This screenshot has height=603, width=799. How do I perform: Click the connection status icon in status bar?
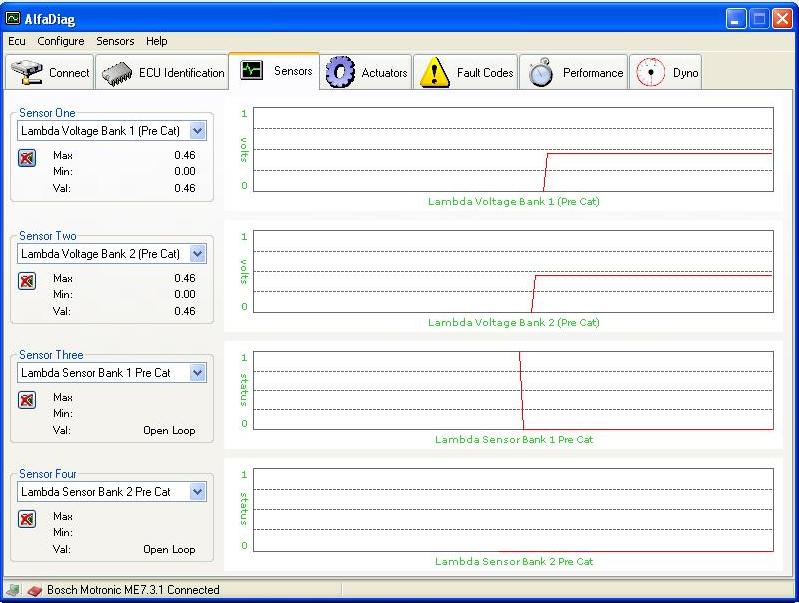pos(13,590)
